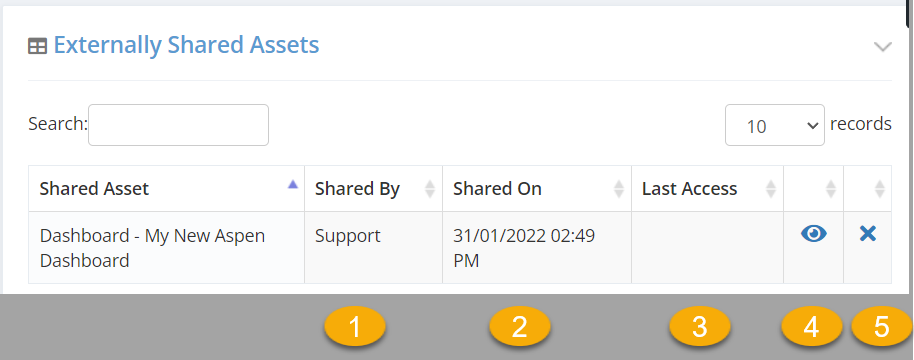Select the Dashboard - My New Aspen Dashboard cell
The image size is (914, 360).
point(166,248)
